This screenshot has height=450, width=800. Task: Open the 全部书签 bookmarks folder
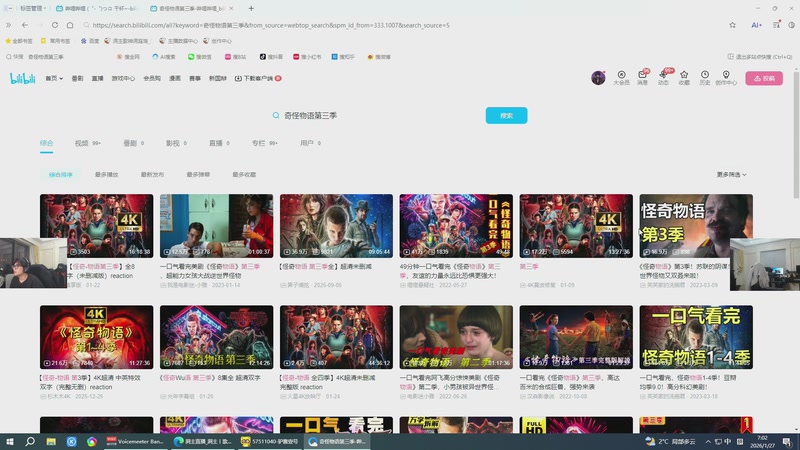19,41
